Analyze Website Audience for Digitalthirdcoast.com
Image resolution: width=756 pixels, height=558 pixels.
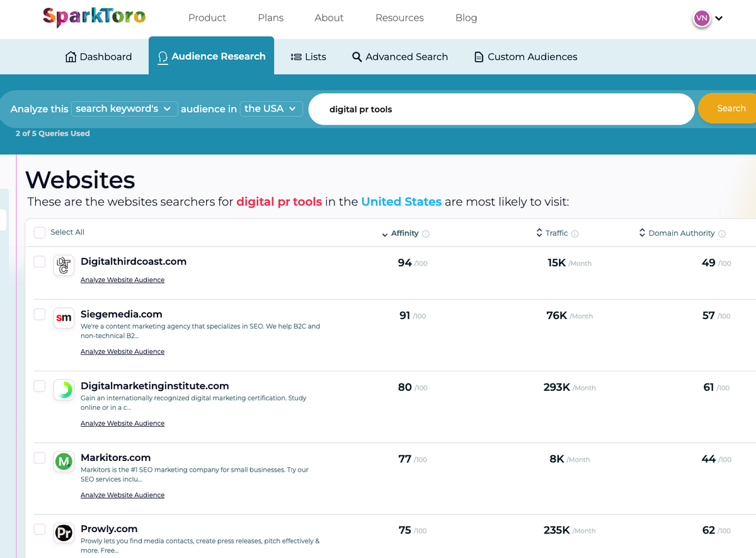click(122, 280)
